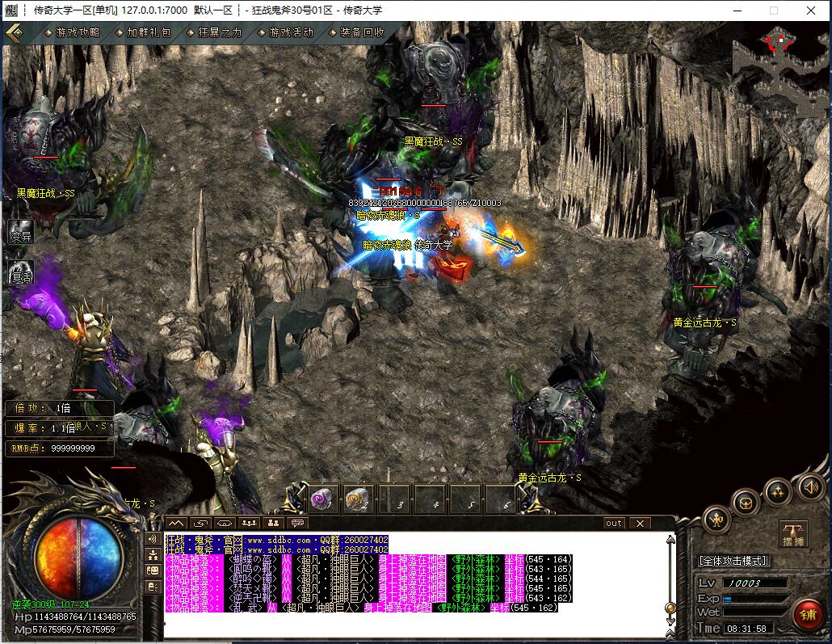Click the chat phone-shaped channel icon
The width and height of the screenshot is (832, 644).
click(x=225, y=524)
